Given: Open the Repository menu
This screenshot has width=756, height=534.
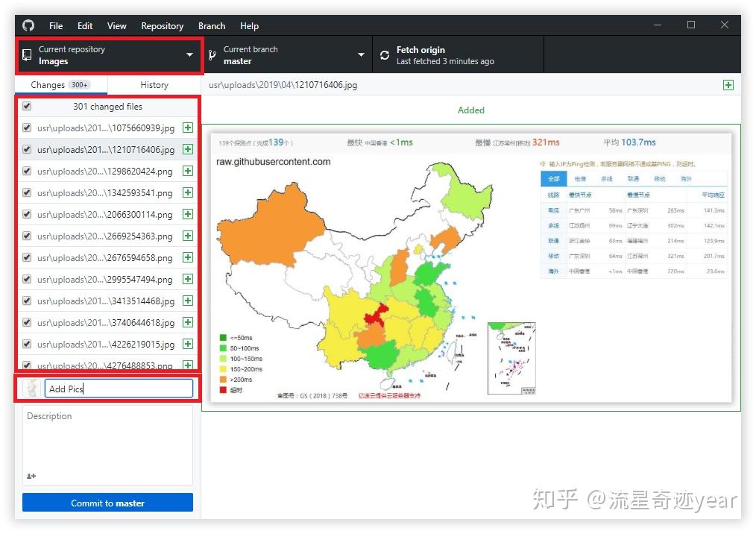Looking at the screenshot, I should 162,25.
